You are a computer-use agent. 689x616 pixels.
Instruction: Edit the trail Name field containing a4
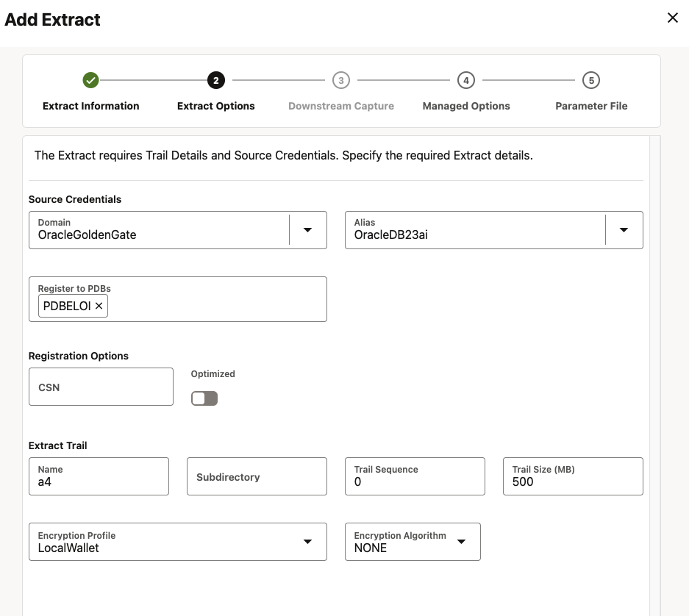pos(99,481)
